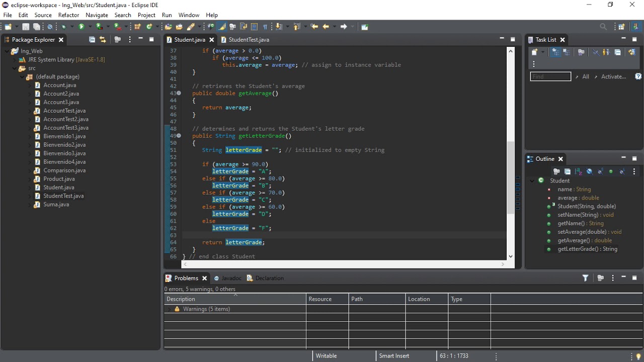Open Outline view three-dot menu
Screen dimensions: 644x362
pos(634,171)
